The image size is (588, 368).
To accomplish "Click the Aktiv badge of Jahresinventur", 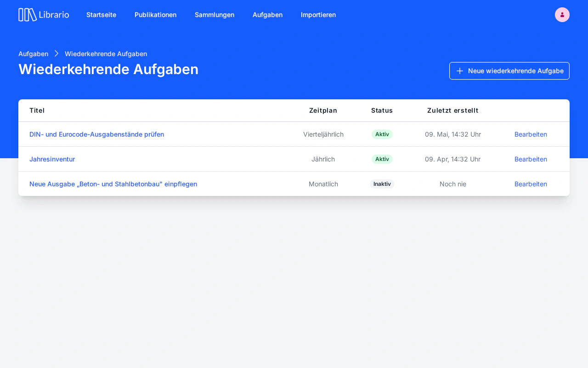I will click(382, 159).
